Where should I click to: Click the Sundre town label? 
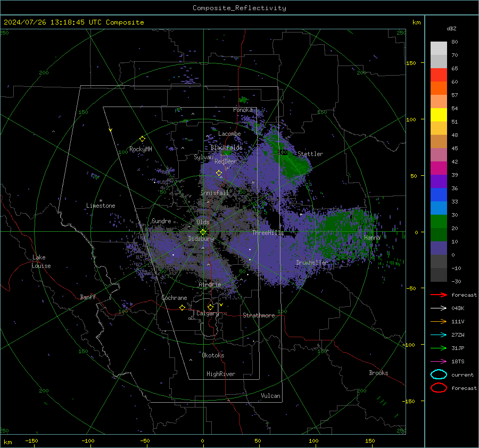coord(161,221)
